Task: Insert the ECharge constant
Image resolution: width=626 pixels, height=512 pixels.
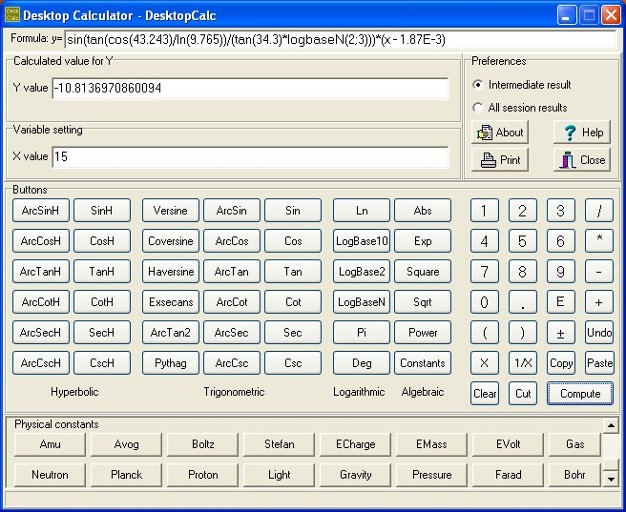Action: (x=355, y=444)
